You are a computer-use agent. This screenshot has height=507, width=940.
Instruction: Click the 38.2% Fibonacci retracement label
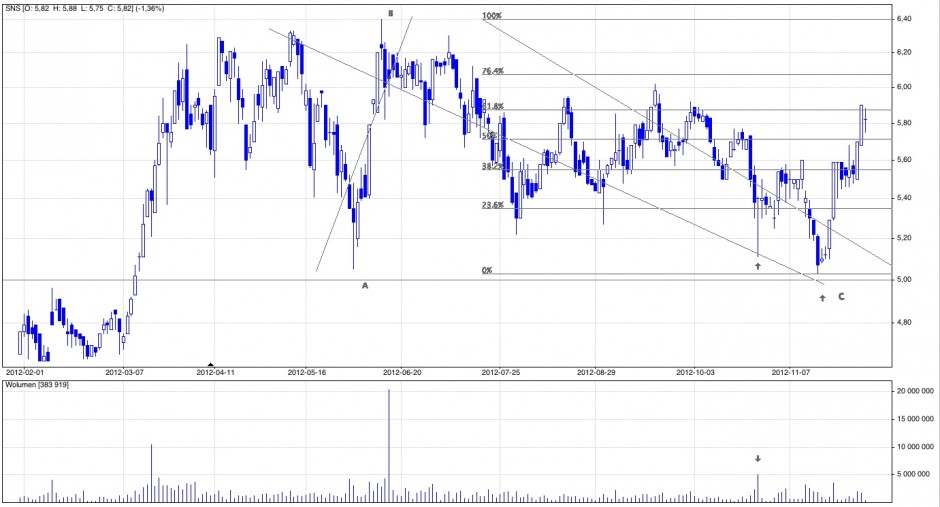point(493,167)
